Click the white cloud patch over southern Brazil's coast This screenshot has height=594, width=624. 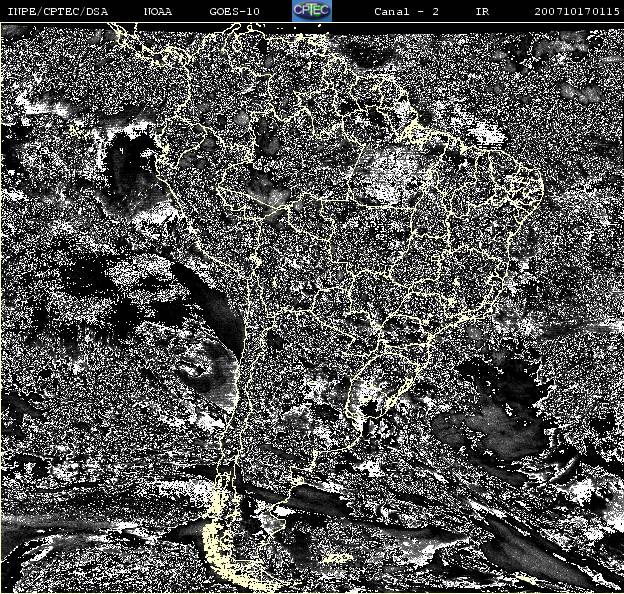[x=368, y=392]
